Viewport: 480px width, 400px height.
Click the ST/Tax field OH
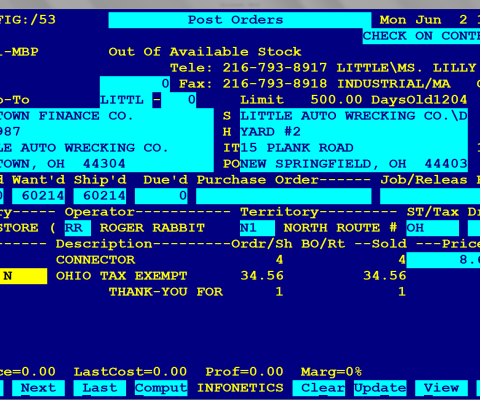click(x=433, y=228)
